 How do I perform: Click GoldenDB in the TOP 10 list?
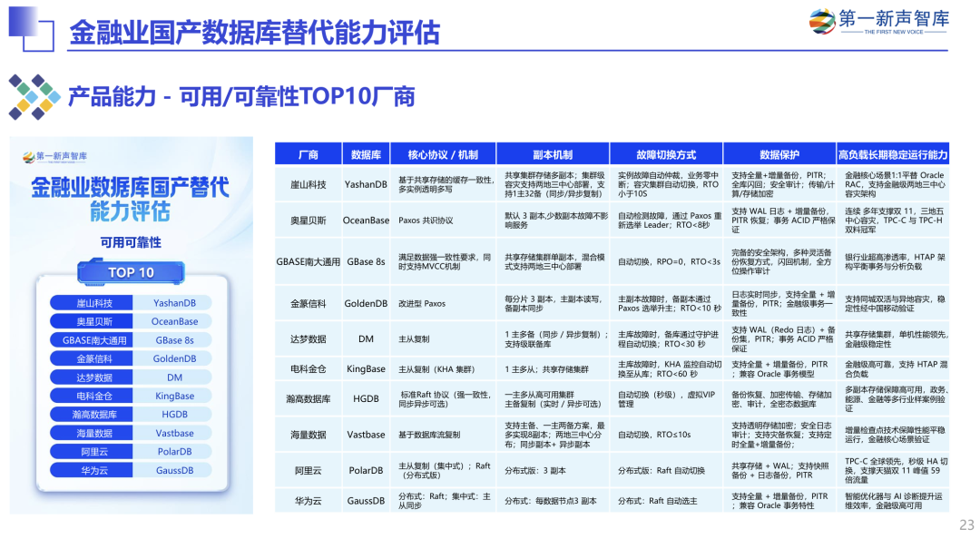coord(174,358)
